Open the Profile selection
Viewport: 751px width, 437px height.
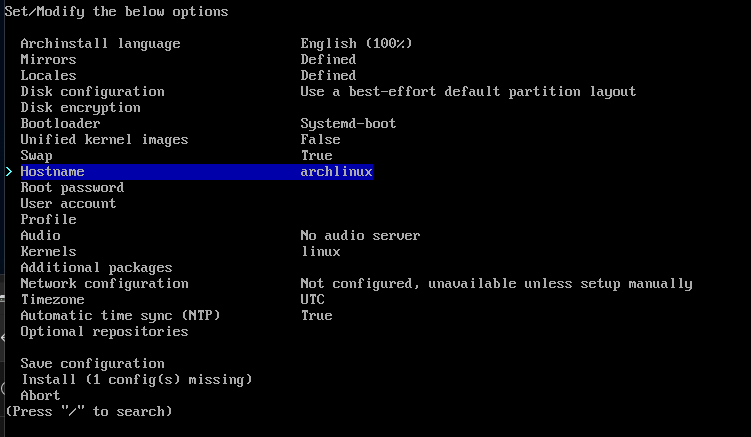click(x=48, y=219)
